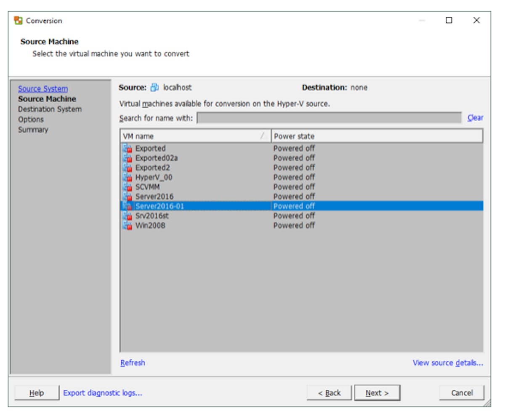This screenshot has width=505, height=420.
Task: Refresh the virtual machine list
Action: pyautogui.click(x=133, y=363)
